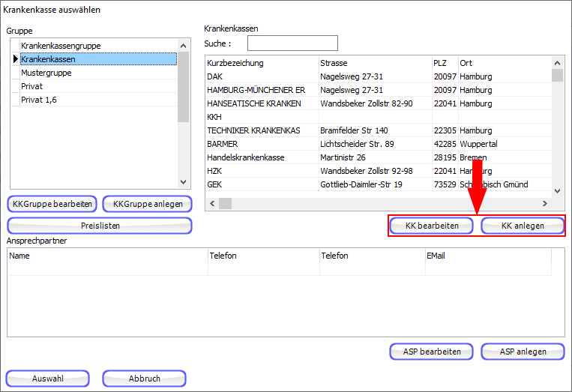572x392 pixels.
Task: Cancel dialog with Abbruch button
Action: click(144, 379)
